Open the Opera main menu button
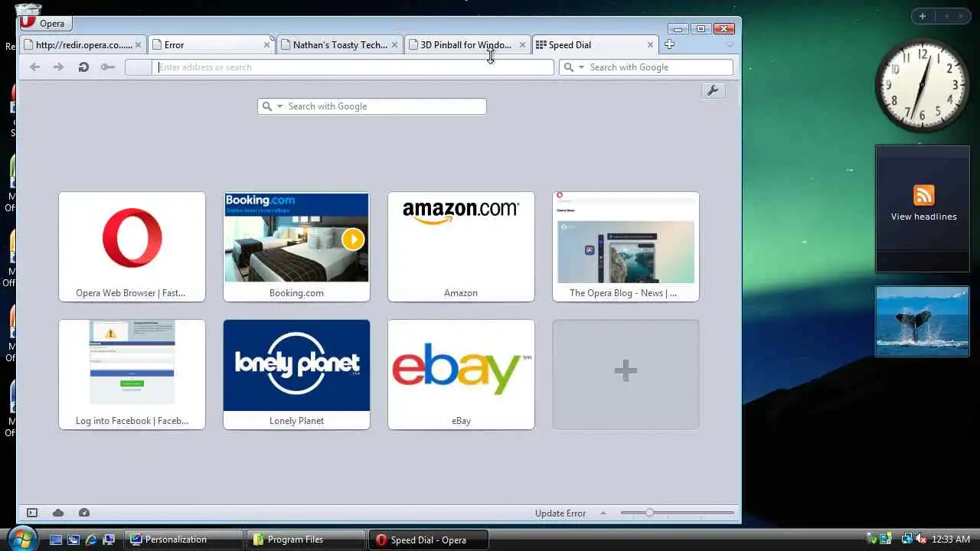Image resolution: width=980 pixels, height=551 pixels. point(44,22)
